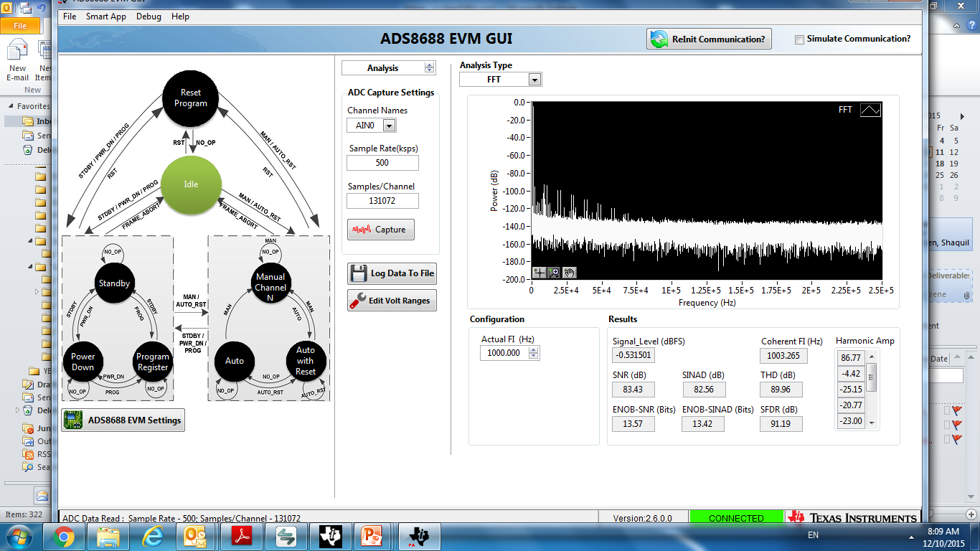This screenshot has width=980, height=551.
Task: Click the CONNECTED status indicator
Action: pos(736,517)
